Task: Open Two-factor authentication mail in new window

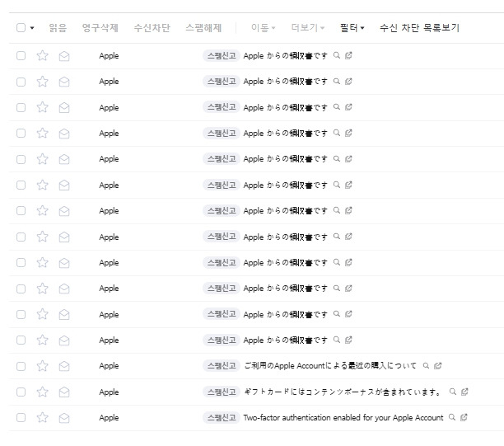Action: pyautogui.click(x=464, y=417)
